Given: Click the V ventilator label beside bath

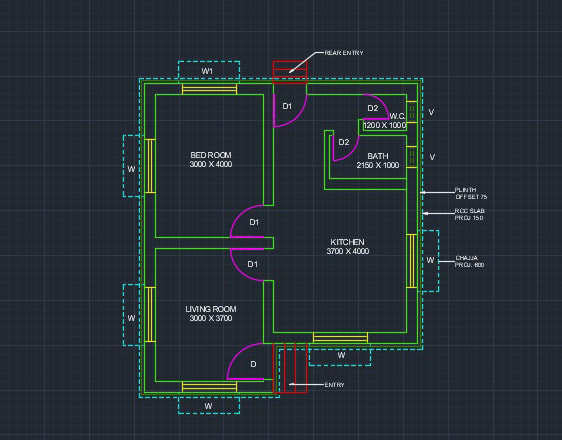Looking at the screenshot, I should click(x=432, y=157).
